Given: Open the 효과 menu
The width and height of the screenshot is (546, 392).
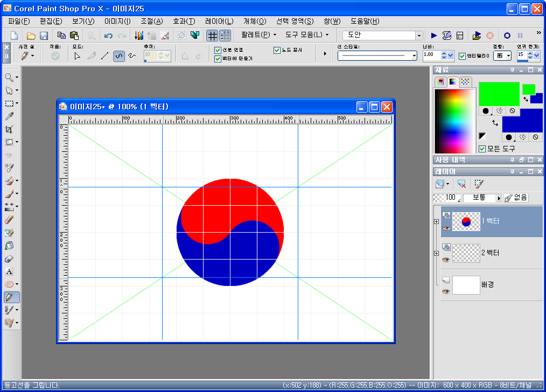Looking at the screenshot, I should tap(184, 21).
